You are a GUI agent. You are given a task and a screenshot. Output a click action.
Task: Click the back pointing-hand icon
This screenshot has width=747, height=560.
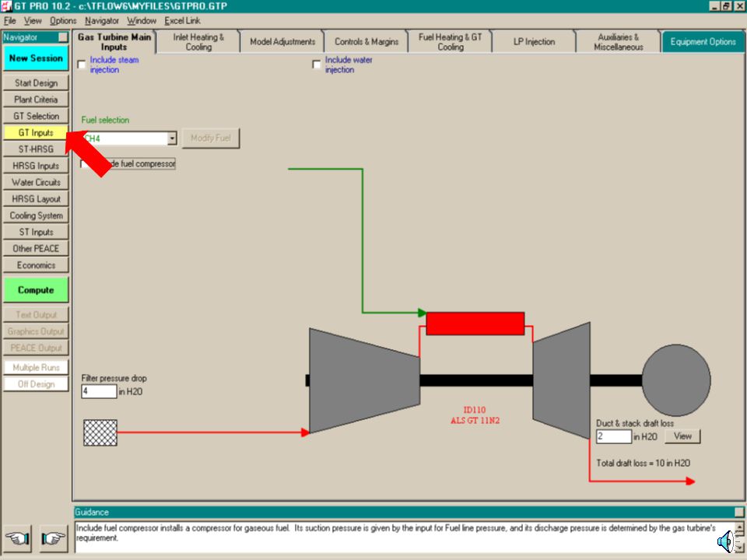[18, 538]
